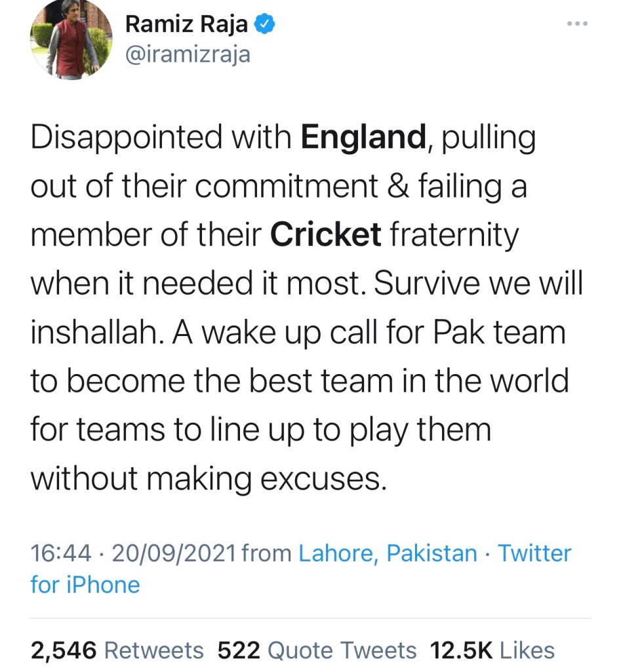Viewport: 621px width, 672px height.
Task: Click the 20/09/2021 date
Action: point(174,554)
